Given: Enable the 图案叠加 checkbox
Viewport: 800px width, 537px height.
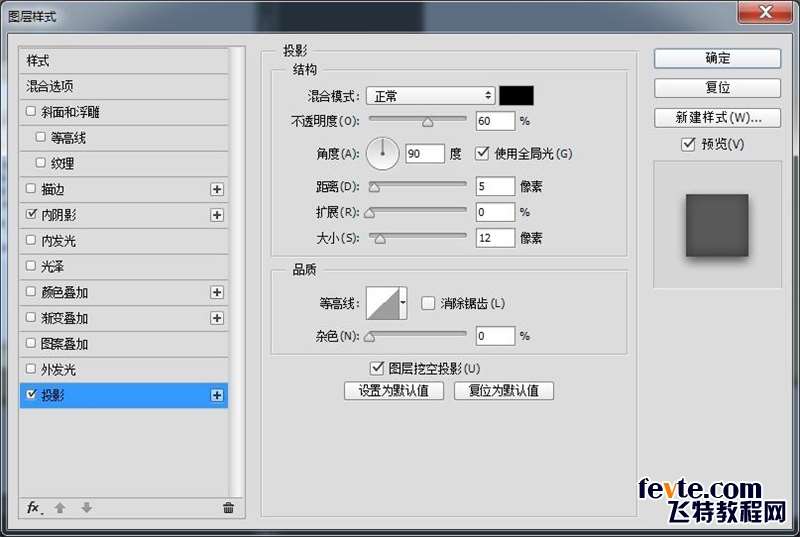Looking at the screenshot, I should pyautogui.click(x=31, y=343).
